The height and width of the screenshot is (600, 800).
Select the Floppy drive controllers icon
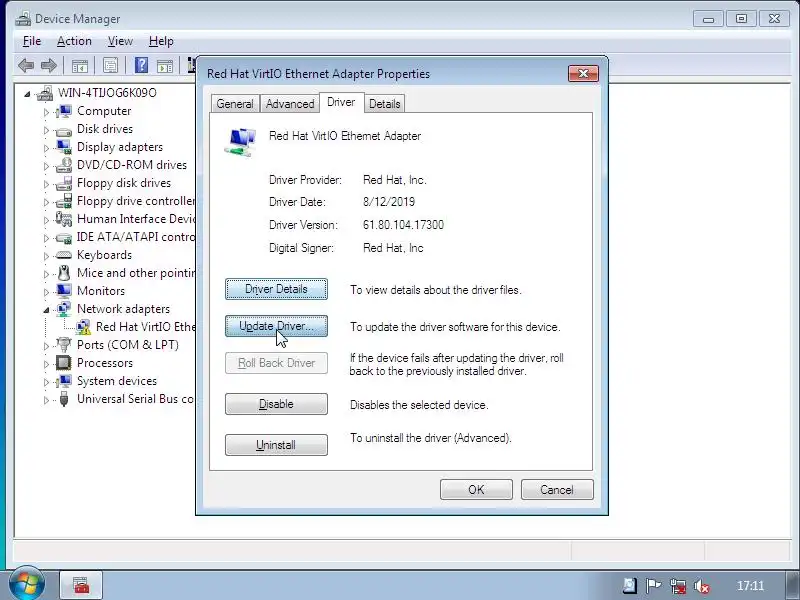[64, 201]
